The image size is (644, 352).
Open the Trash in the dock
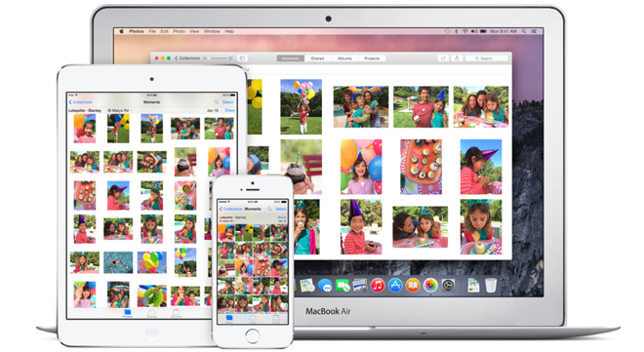[491, 285]
